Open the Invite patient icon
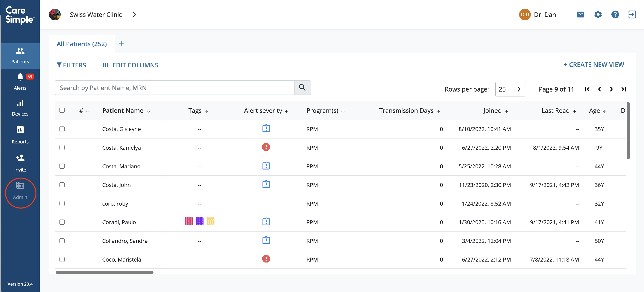644x292 pixels. pyautogui.click(x=20, y=158)
